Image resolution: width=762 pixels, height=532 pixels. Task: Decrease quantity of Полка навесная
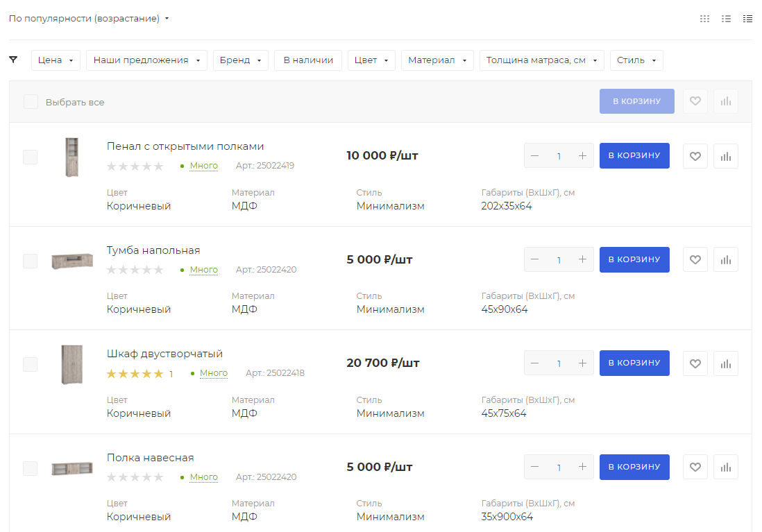(535, 467)
